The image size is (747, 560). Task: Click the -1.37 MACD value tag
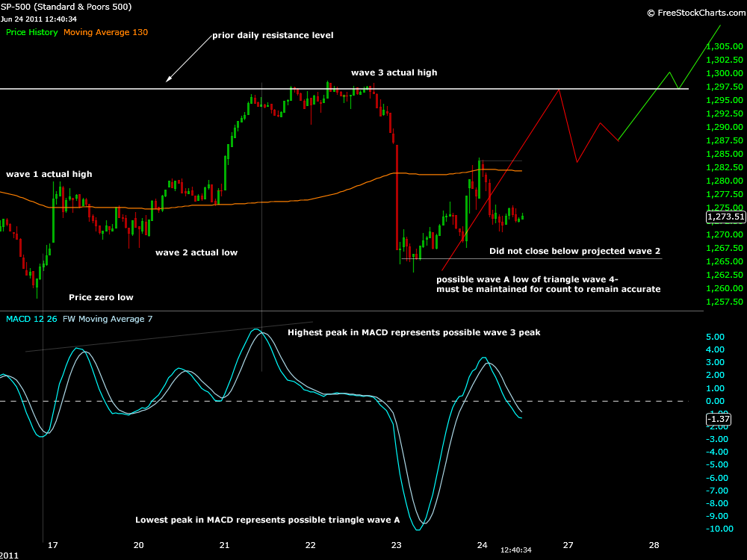click(719, 419)
